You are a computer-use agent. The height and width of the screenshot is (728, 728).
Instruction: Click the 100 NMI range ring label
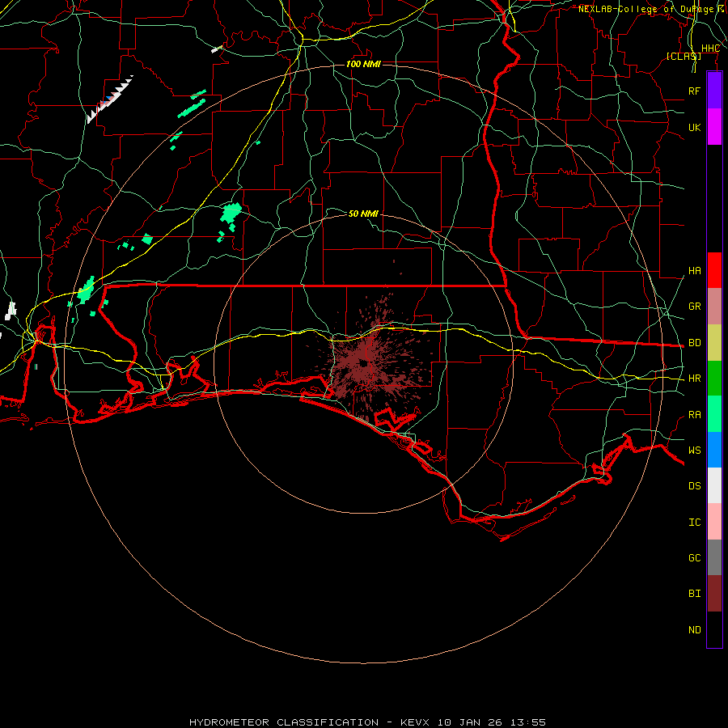click(363, 64)
